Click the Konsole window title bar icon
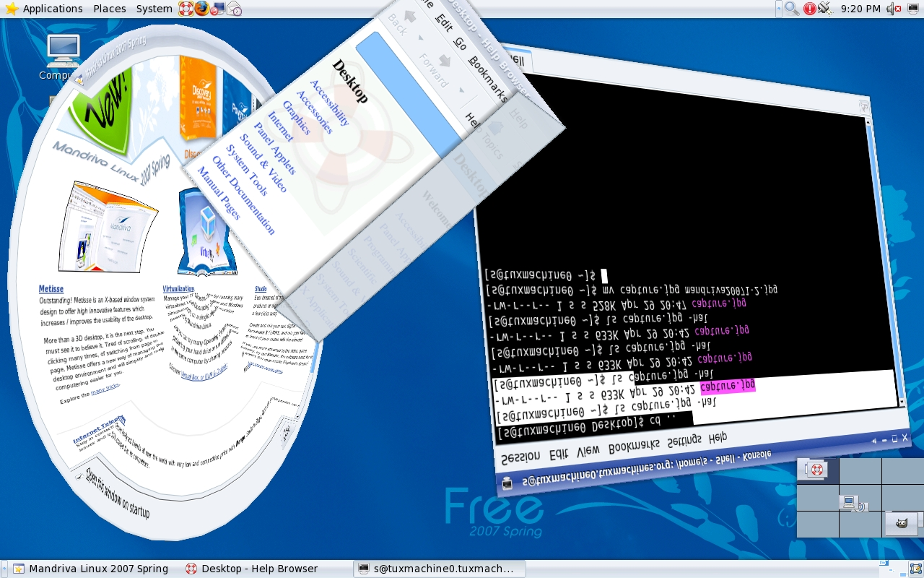This screenshot has height=578, width=924. 507,483
